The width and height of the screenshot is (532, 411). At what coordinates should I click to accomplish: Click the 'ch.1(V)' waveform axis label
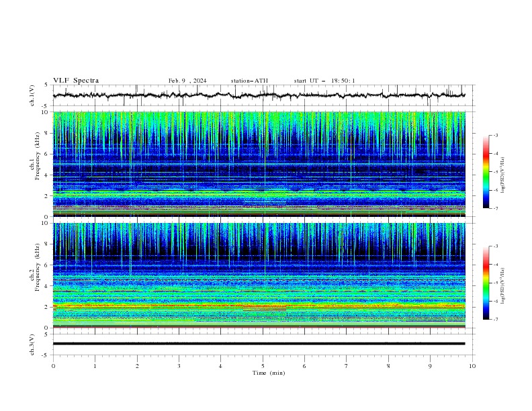click(x=32, y=95)
